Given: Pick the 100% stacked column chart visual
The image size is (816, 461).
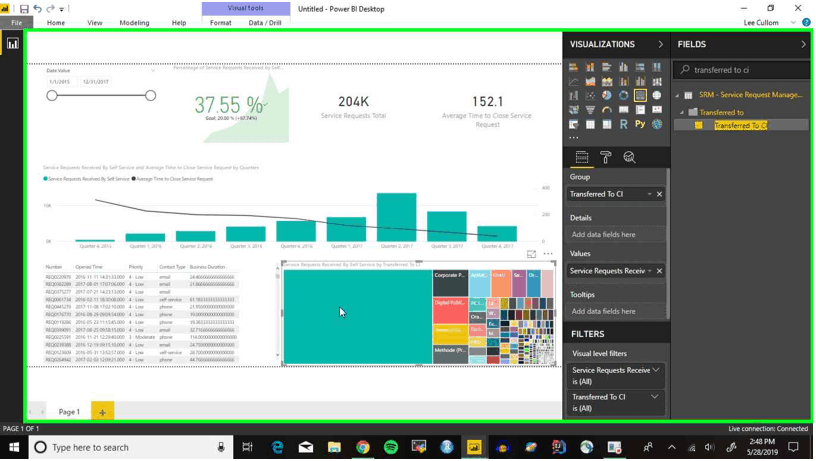Looking at the screenshot, I should pyautogui.click(x=657, y=67).
